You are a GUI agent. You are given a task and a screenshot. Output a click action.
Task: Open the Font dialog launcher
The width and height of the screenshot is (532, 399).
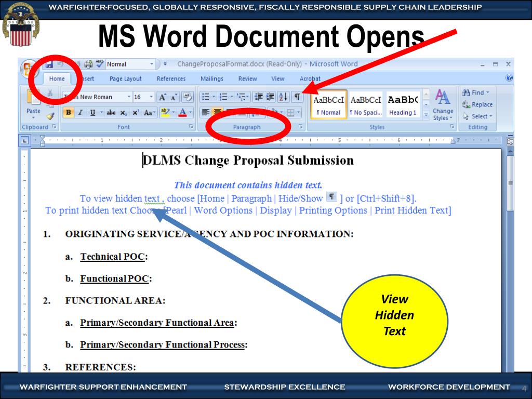click(x=191, y=127)
